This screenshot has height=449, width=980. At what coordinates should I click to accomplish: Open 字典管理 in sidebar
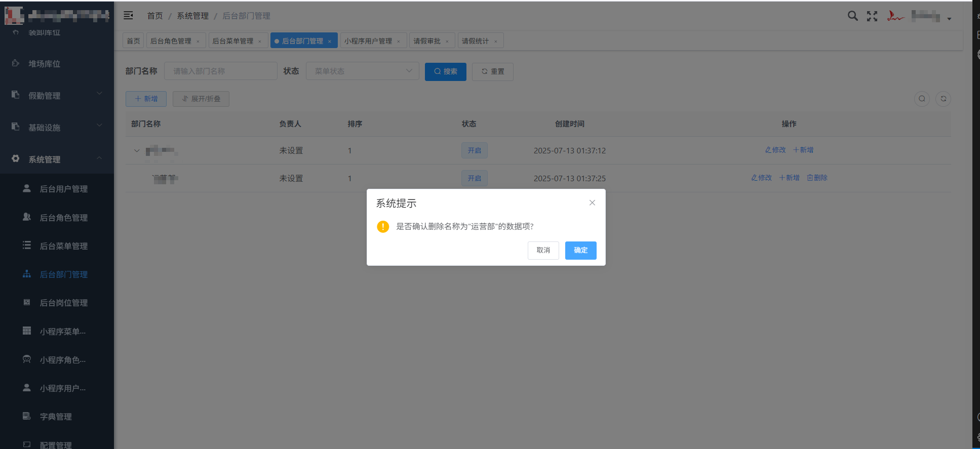(x=57, y=417)
